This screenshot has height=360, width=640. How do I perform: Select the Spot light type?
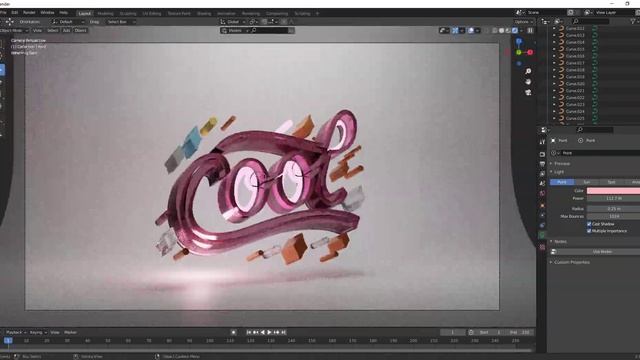pos(611,182)
